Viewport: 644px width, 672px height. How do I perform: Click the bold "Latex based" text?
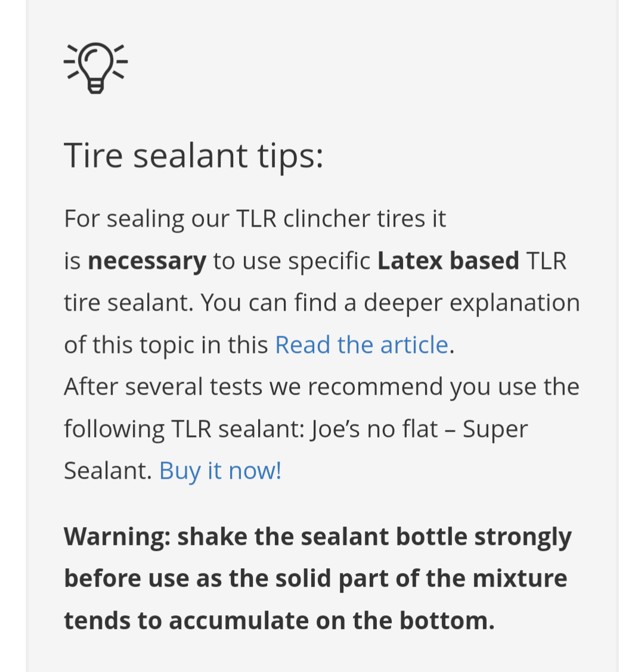448,261
